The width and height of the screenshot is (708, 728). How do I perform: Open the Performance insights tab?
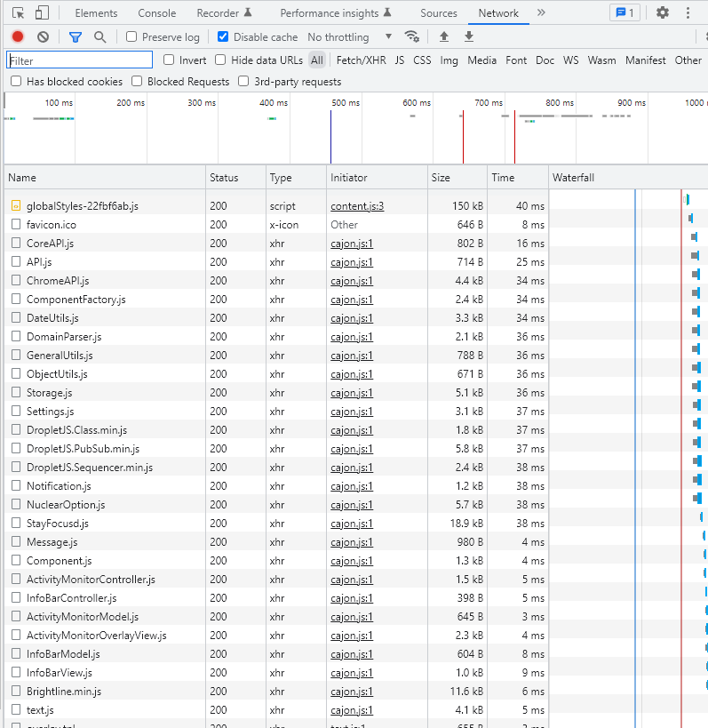tap(336, 13)
